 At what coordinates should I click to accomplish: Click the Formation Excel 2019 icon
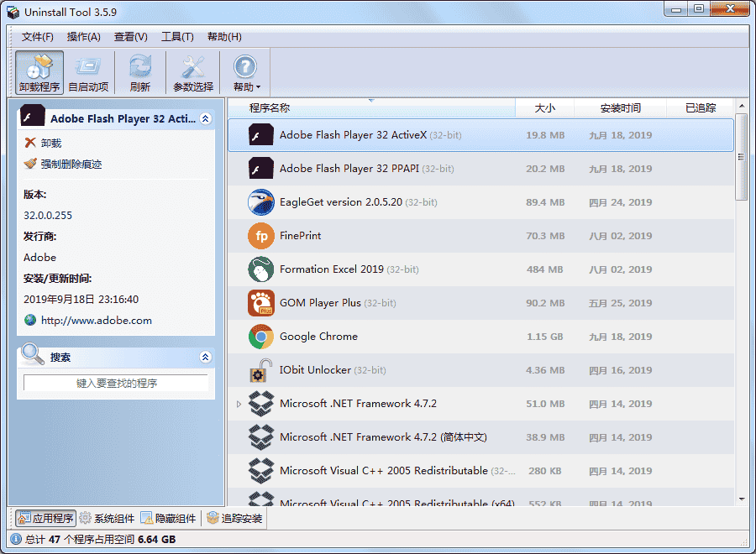point(261,269)
